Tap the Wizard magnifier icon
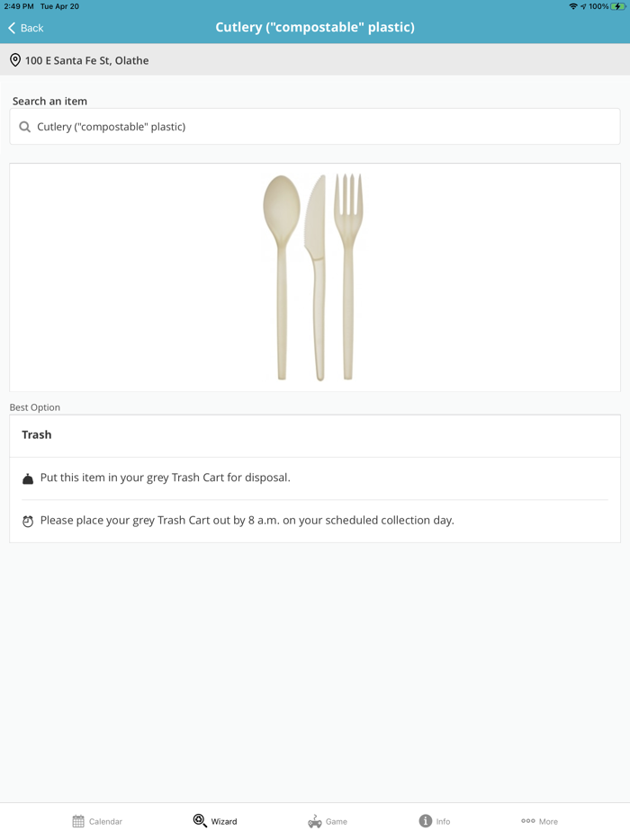Image resolution: width=630 pixels, height=840 pixels. point(200,820)
